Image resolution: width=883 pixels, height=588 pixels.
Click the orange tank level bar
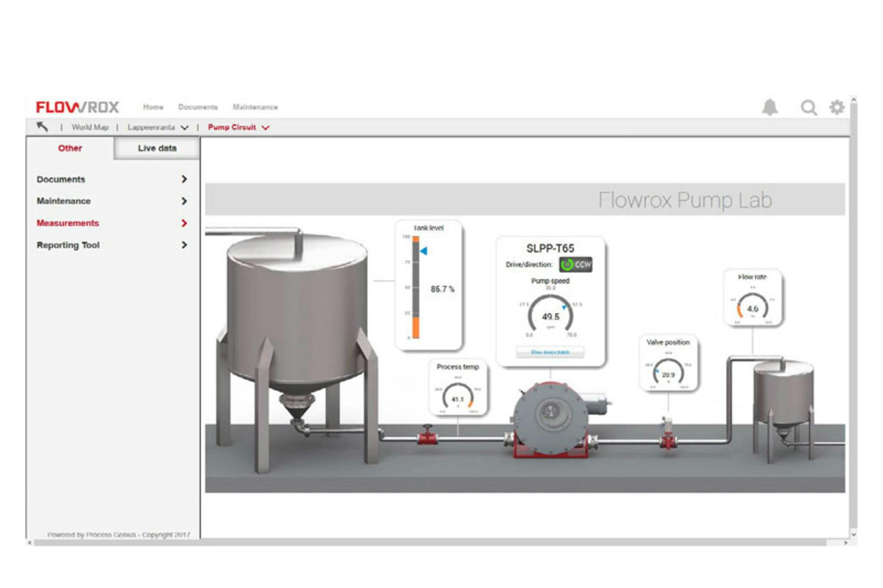coord(416,327)
